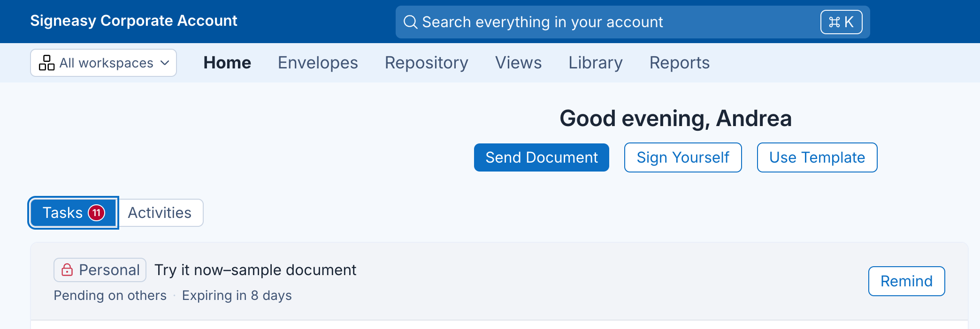
Task: Click the Sign Yourself button
Action: coord(683,157)
